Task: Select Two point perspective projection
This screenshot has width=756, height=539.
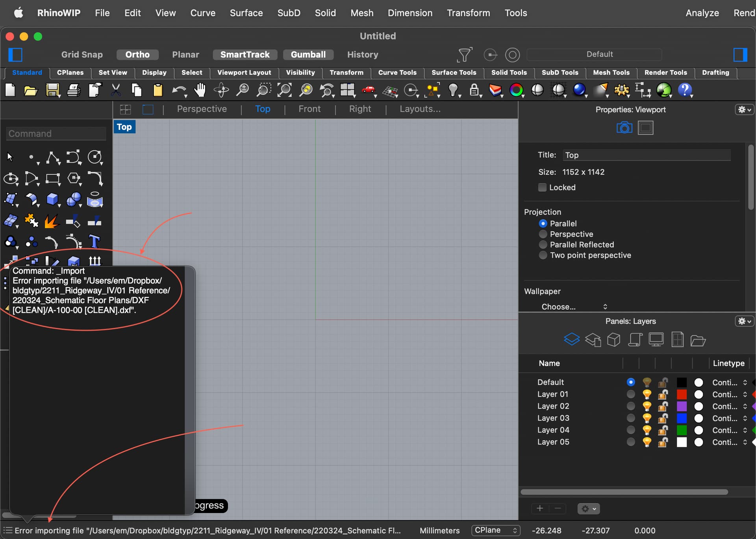Action: point(543,255)
